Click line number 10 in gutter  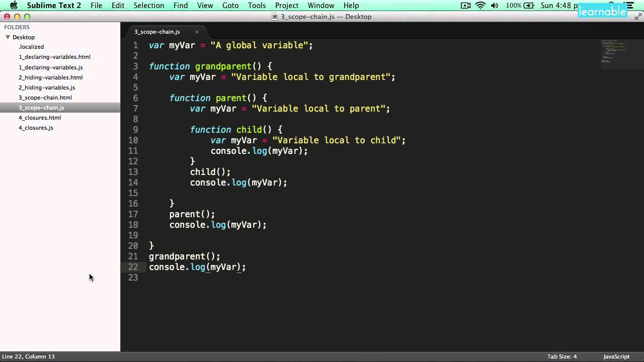click(133, 140)
